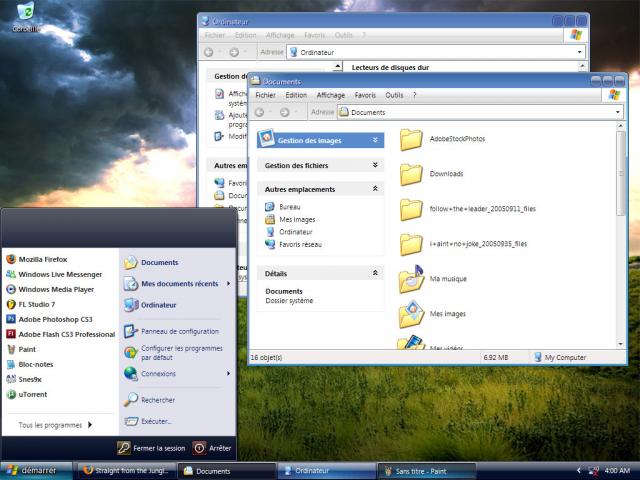
Task: Open Ordinateur in the start menu
Action: 150,305
